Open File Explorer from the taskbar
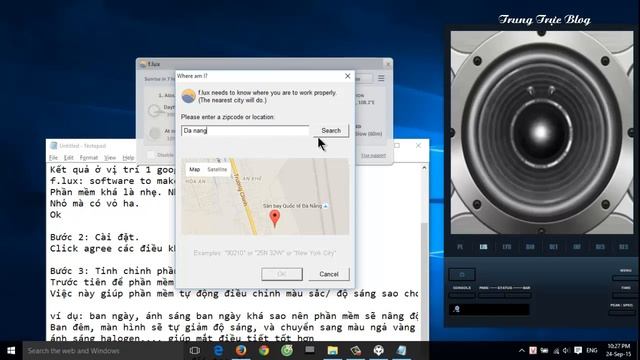This screenshot has height=360, width=640. pos(333,351)
